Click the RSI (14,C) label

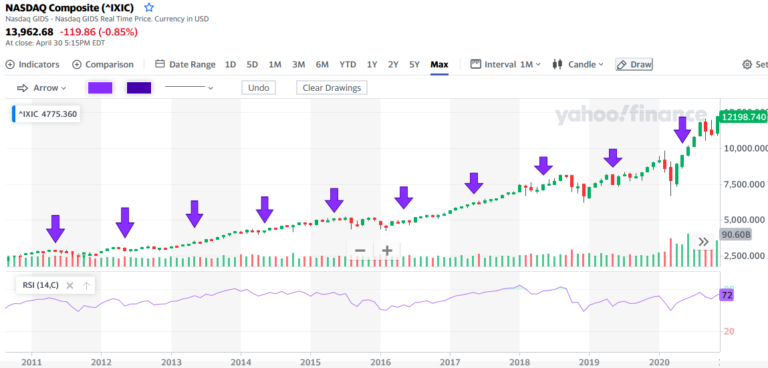click(x=41, y=285)
